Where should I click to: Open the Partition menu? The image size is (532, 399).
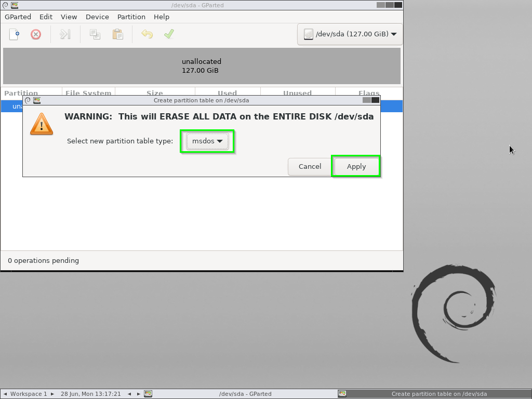pos(131,17)
